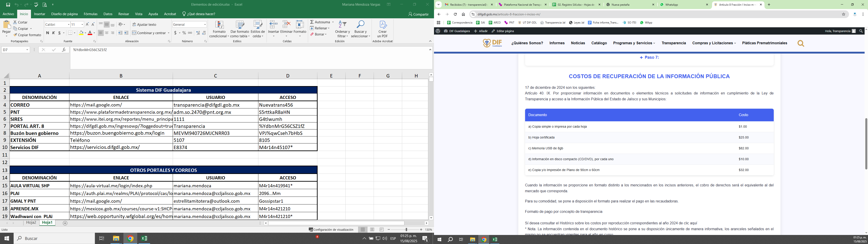The width and height of the screenshot is (868, 244).
Task: Bookmark this page with the star icon
Action: point(844,14)
